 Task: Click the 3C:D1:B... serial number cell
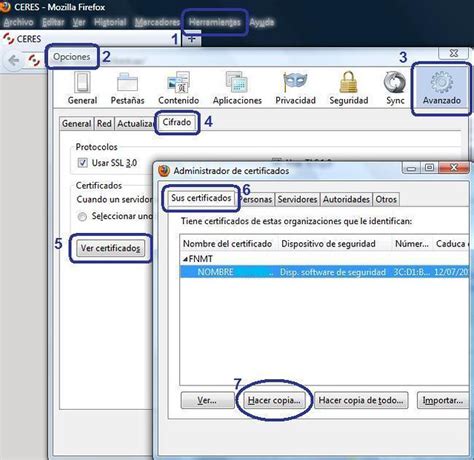click(412, 272)
